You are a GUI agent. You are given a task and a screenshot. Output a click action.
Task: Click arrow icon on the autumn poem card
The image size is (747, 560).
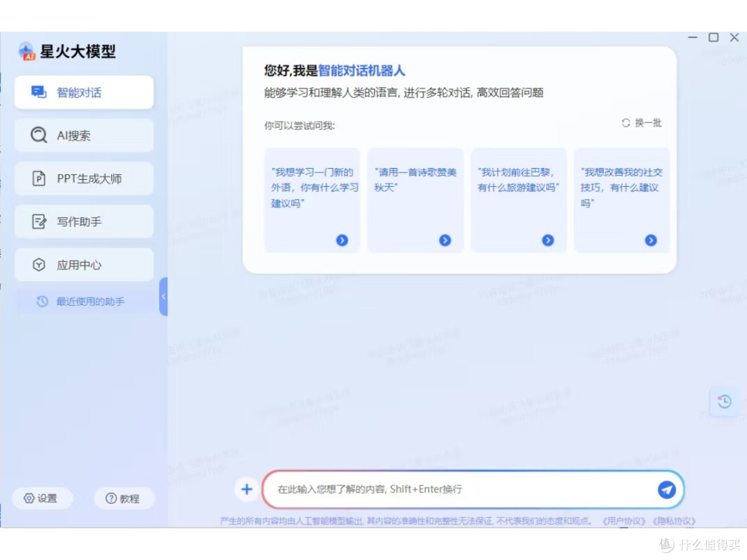[x=445, y=240]
